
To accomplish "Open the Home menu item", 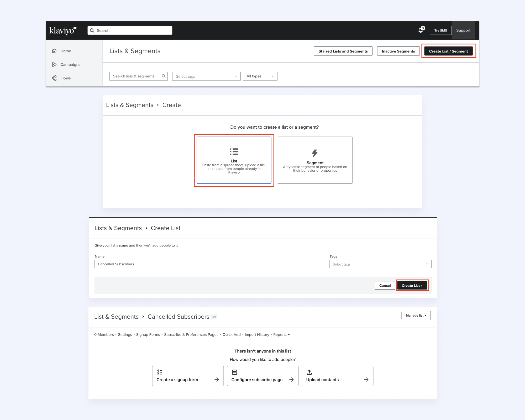I will click(x=66, y=51).
